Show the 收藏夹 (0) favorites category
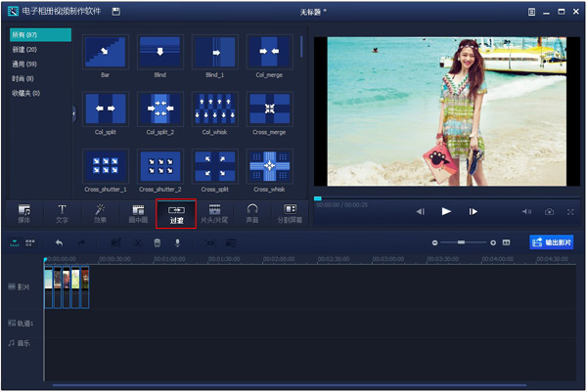 [x=26, y=93]
